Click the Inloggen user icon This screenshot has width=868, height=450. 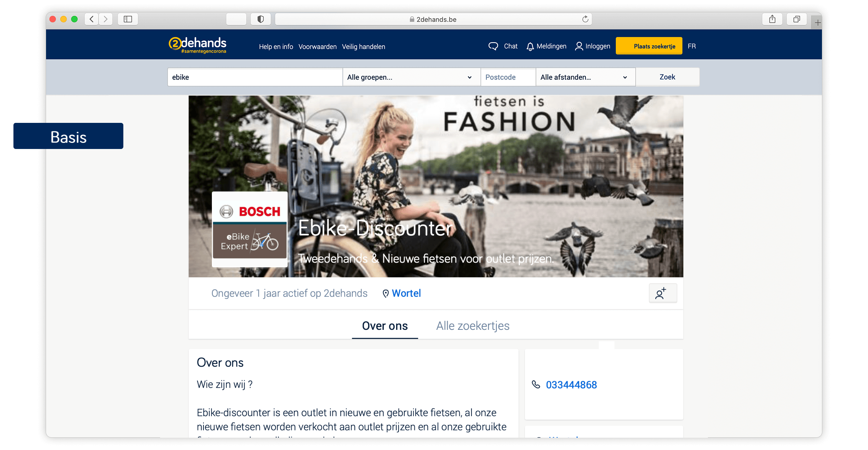tap(579, 46)
